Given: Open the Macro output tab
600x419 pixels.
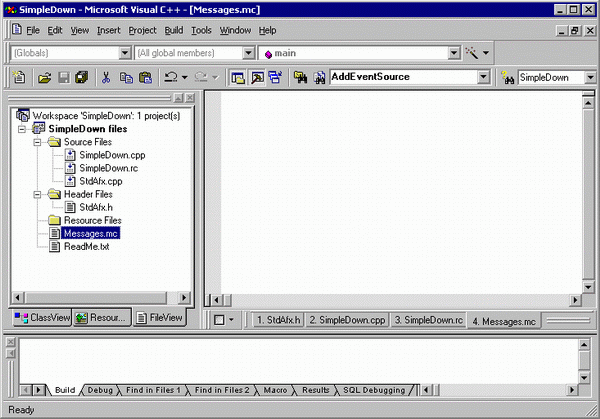Looking at the screenshot, I should [275, 390].
